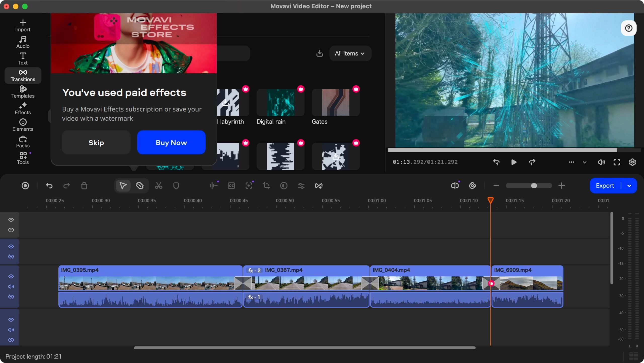Select the Gates transition thumbnail

click(336, 103)
